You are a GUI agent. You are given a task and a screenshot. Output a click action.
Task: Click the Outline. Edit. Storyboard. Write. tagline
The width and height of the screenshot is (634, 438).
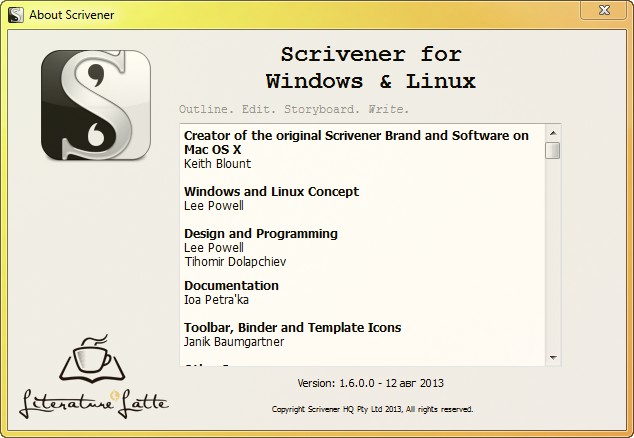click(294, 109)
